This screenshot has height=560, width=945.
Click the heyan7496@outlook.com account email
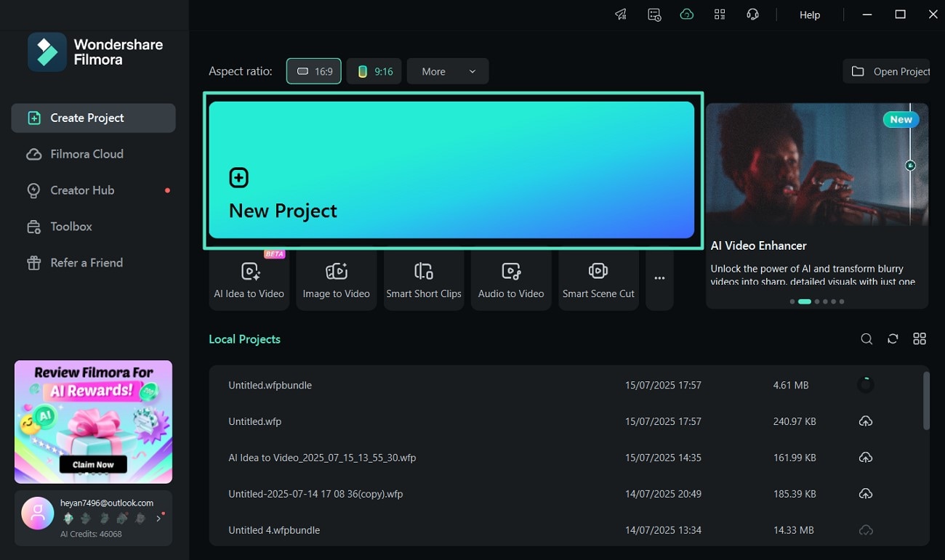(x=107, y=503)
